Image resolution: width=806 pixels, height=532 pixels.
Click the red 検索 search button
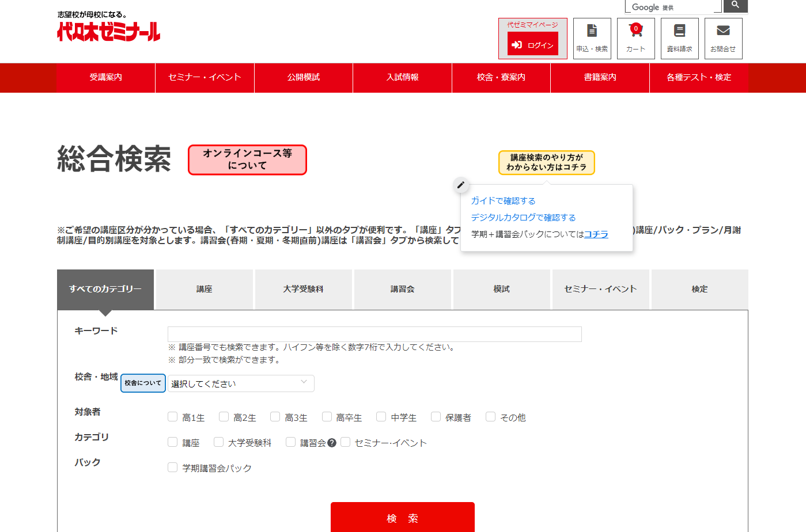click(402, 519)
